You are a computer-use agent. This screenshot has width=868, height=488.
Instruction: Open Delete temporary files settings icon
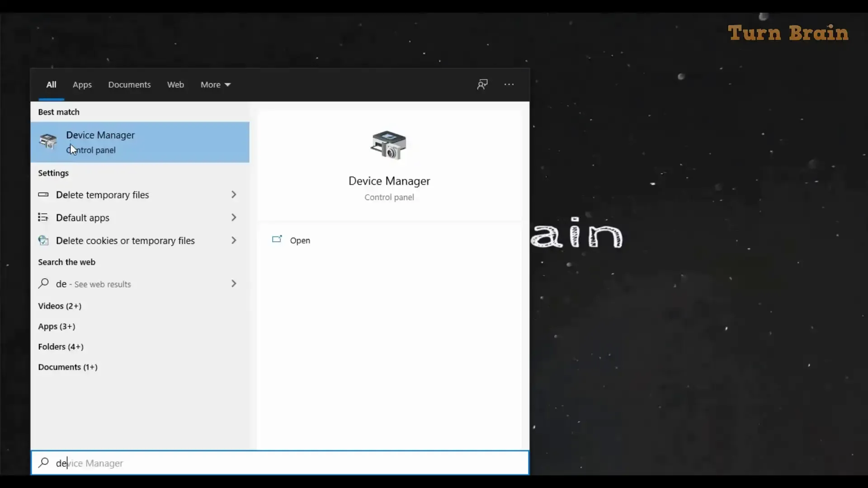pos(43,194)
